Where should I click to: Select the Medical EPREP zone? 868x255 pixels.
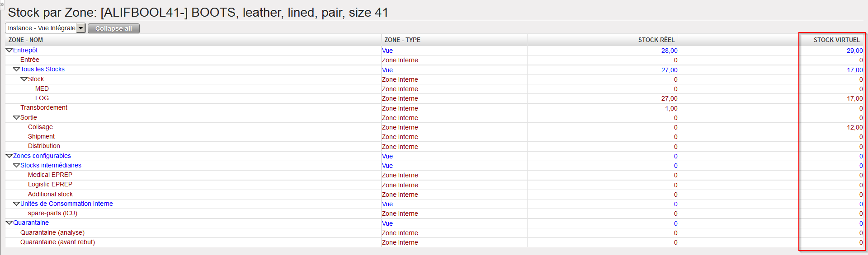[50, 175]
